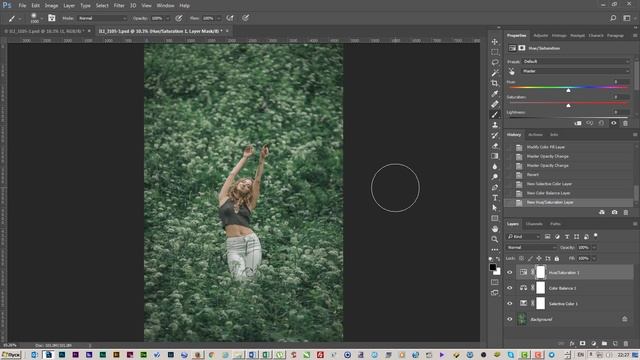The image size is (640, 360).
Task: Select the Pen tool
Action: [495, 187]
